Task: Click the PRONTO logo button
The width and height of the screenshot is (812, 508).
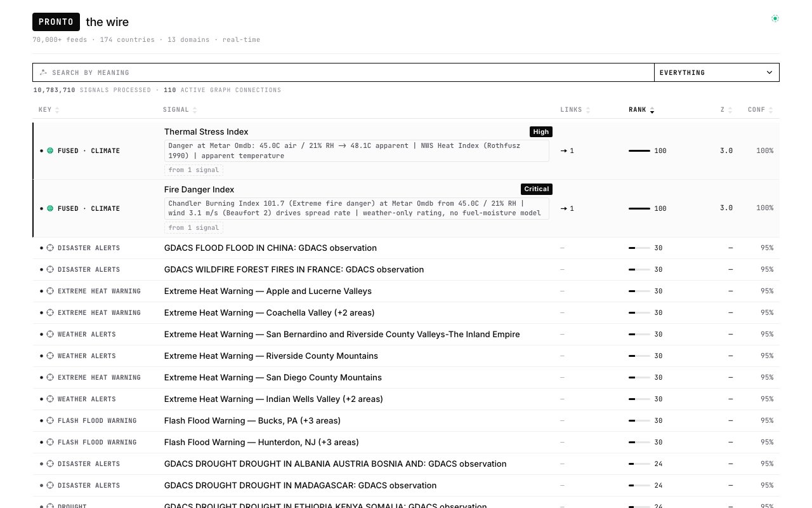Action: click(56, 22)
